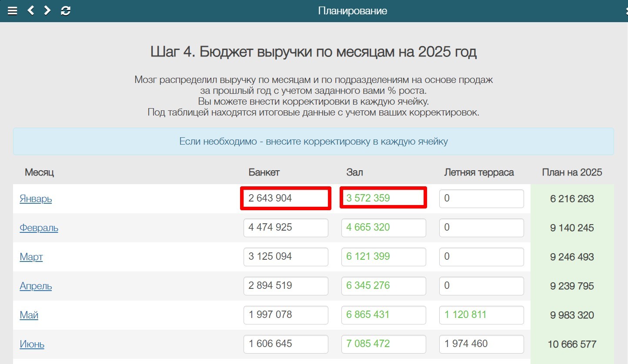
Task: Open the Январь month link
Action: (35, 199)
